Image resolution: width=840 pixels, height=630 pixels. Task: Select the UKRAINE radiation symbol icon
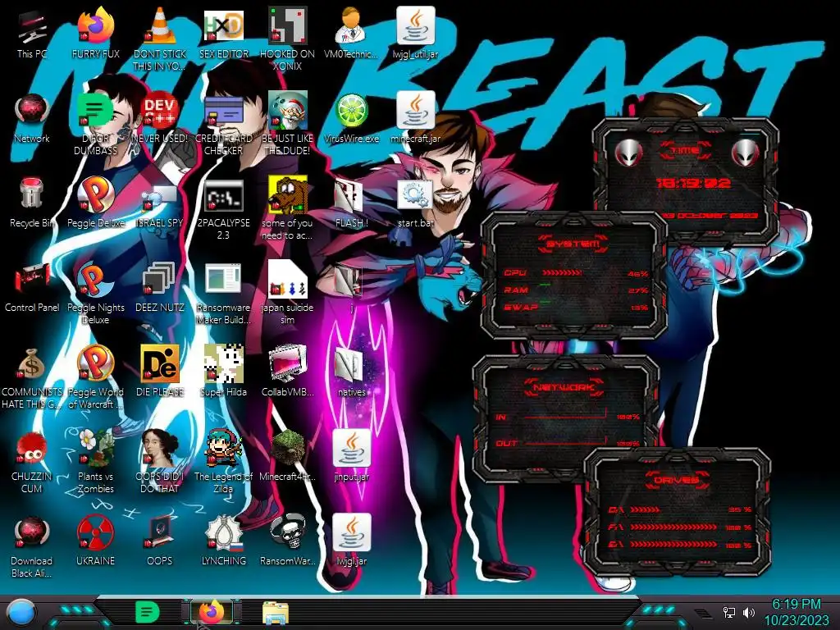point(95,533)
